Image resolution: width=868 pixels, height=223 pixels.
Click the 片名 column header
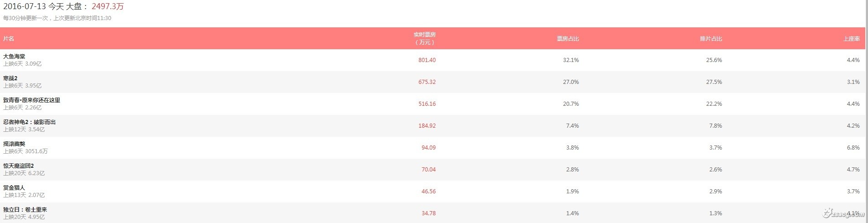[9, 39]
